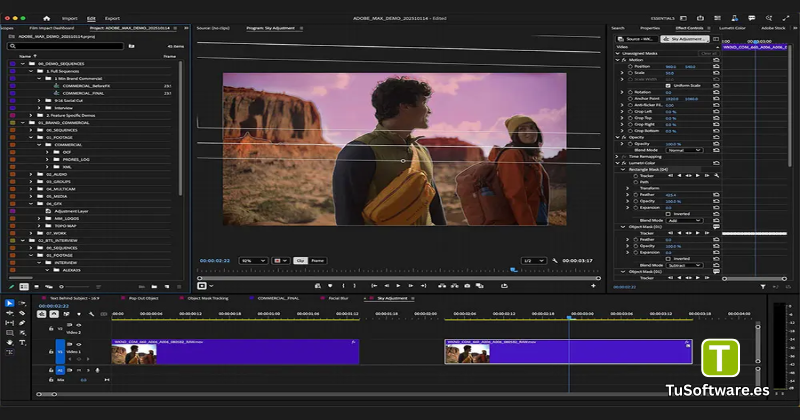Open playback resolution 1/2 dropdown
Viewport: 800px width, 420px height.
coord(533,261)
